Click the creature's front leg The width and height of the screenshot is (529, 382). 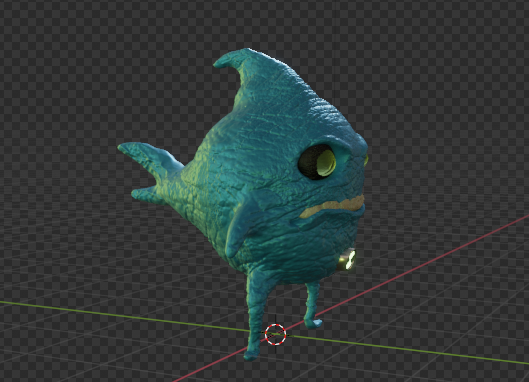pyautogui.click(x=256, y=310)
